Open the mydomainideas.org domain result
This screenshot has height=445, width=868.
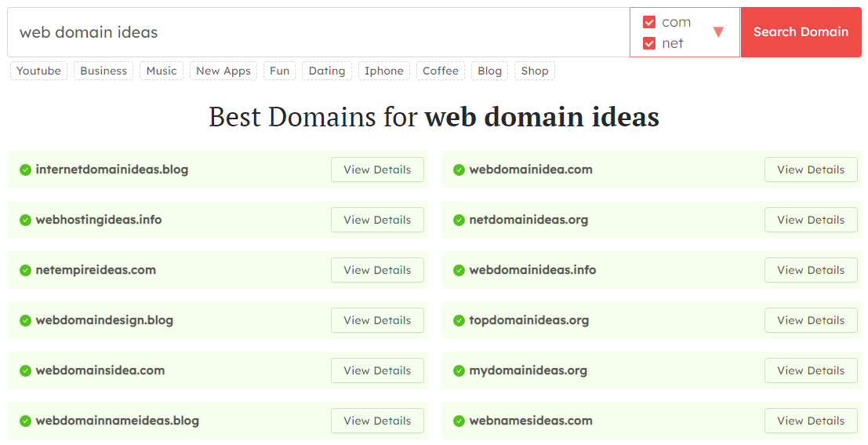528,370
